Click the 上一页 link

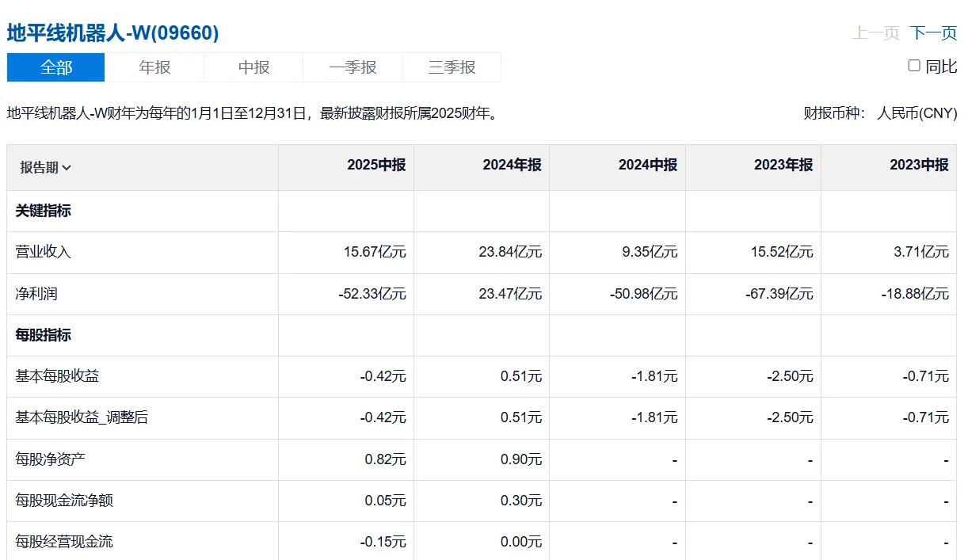coord(875,32)
